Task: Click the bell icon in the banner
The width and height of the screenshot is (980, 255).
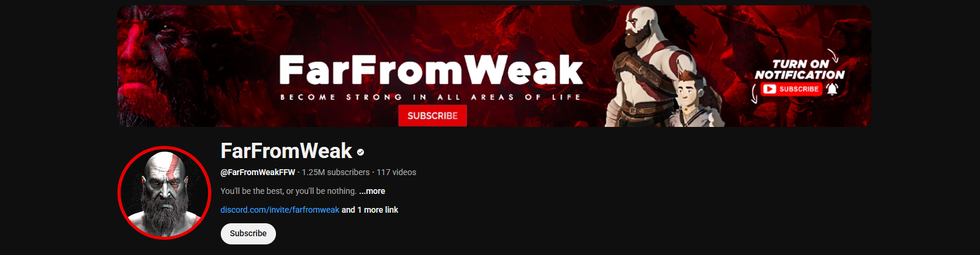Action: point(832,89)
